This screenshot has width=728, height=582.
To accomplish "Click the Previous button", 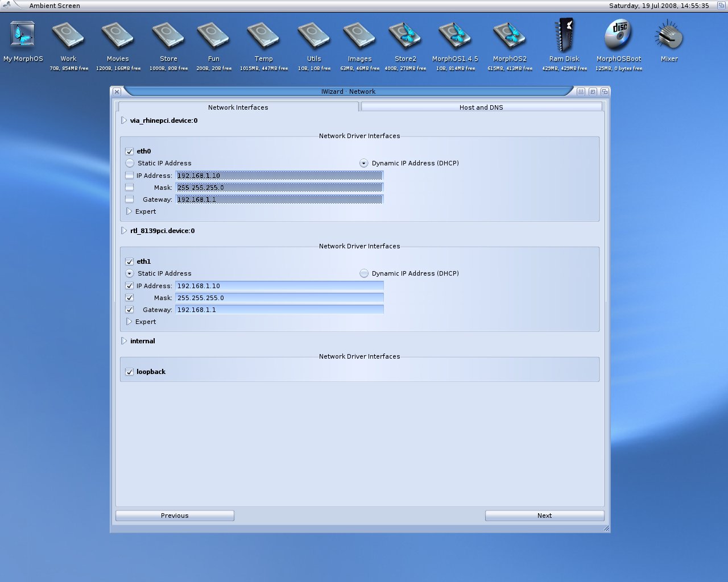I will click(175, 516).
